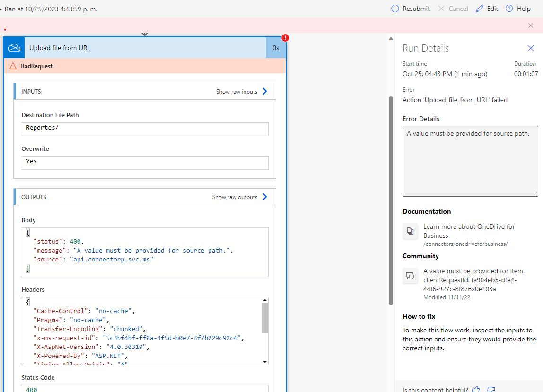Open Help via the question mark icon
543x392 pixels.
(x=508, y=8)
